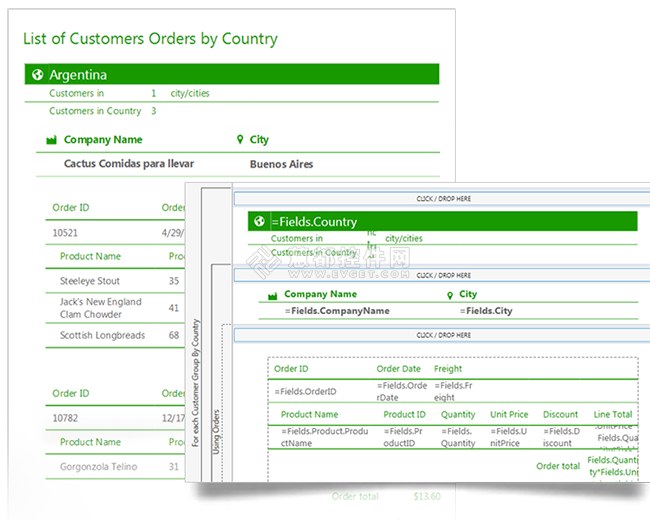Image resolution: width=650 pixels, height=520 pixels.
Task: Select the =Fields.CompanyName text box
Action: click(337, 311)
